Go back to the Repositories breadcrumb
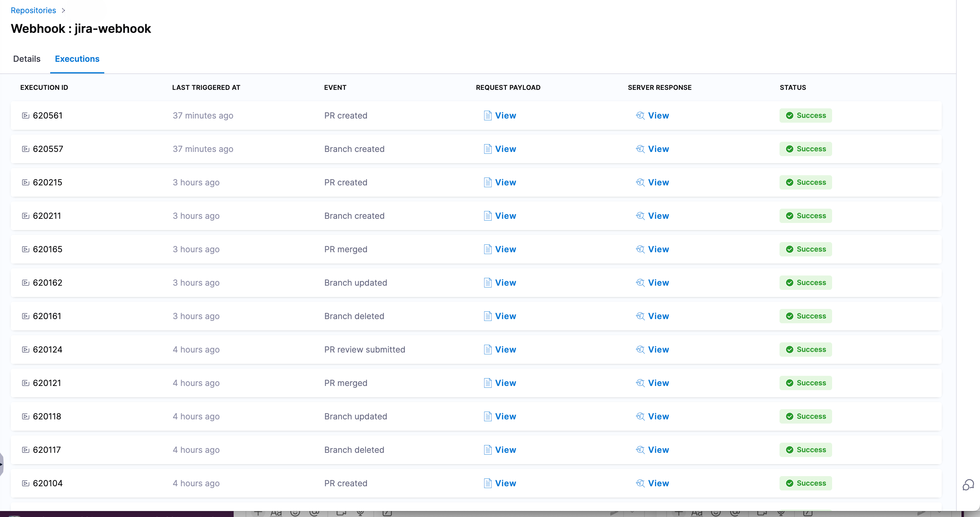Viewport: 980px width, 517px height. pos(33,11)
